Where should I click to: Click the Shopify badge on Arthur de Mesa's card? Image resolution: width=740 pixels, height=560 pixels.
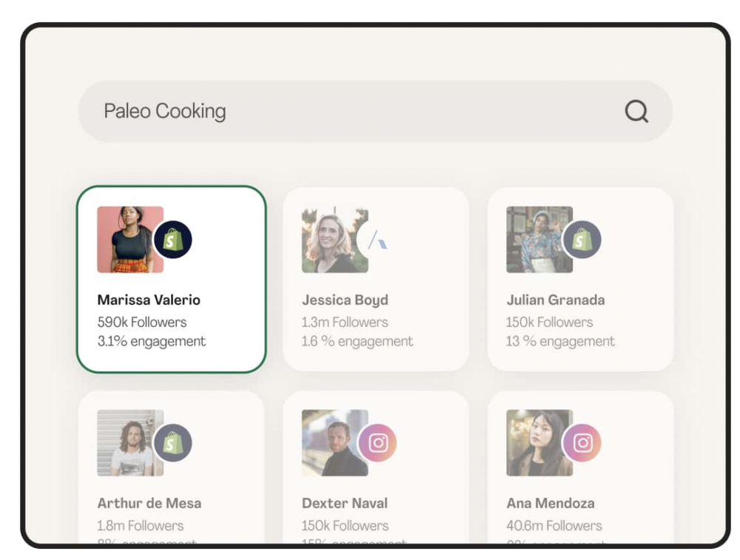pyautogui.click(x=173, y=443)
